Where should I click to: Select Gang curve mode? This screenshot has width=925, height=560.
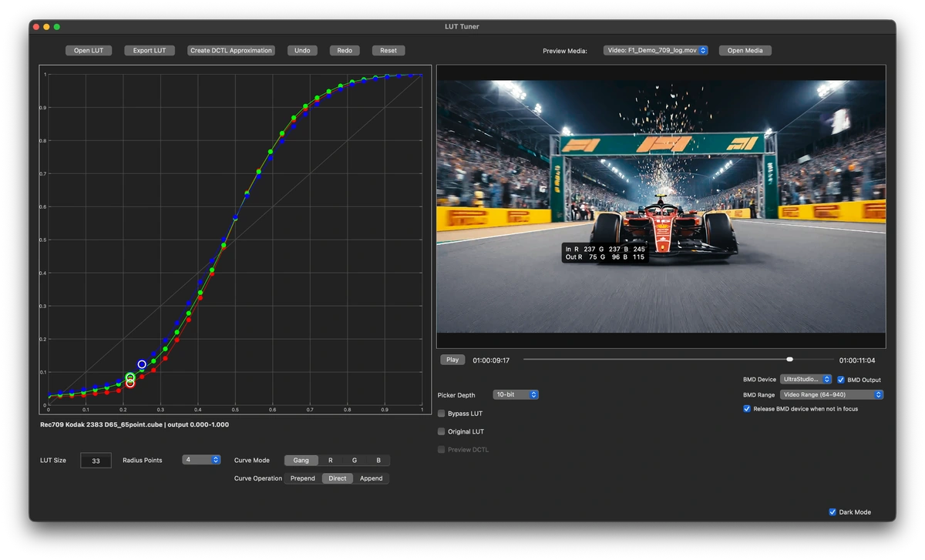pyautogui.click(x=301, y=461)
